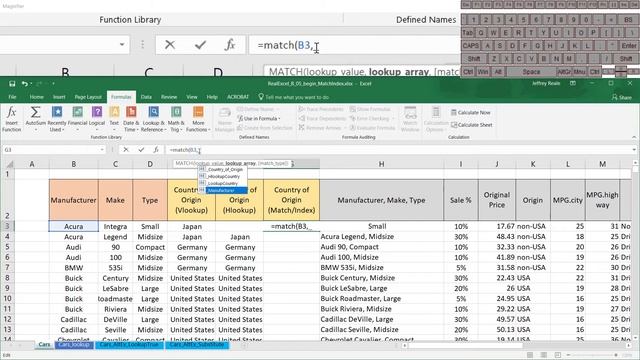Image resolution: width=640 pixels, height=360 pixels.
Task: Open the Name Manager
Action: (224, 119)
